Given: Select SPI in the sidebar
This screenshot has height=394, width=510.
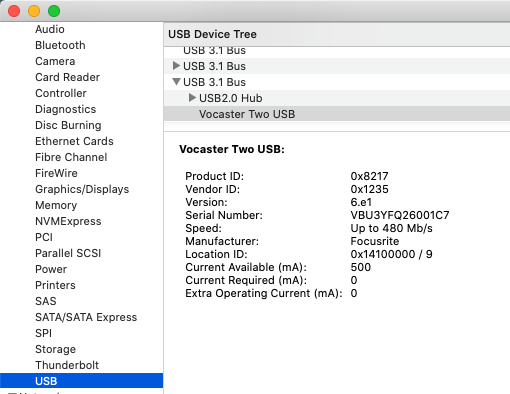Looking at the screenshot, I should [44, 333].
